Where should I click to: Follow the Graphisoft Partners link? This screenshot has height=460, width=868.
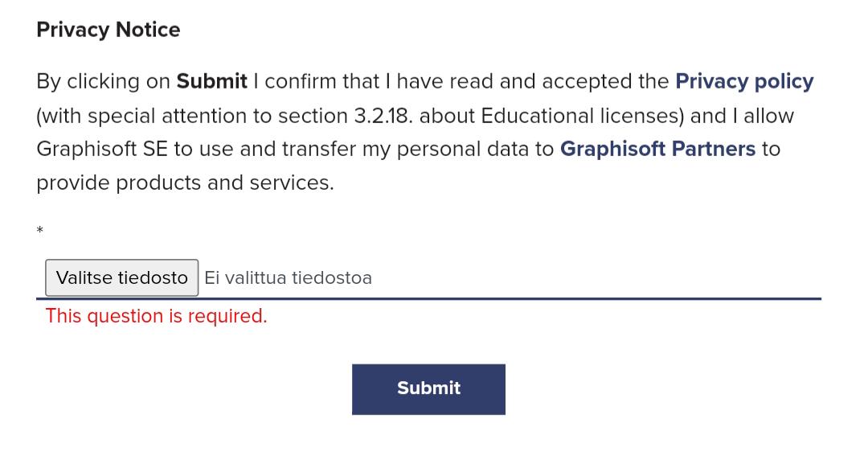[657, 150]
